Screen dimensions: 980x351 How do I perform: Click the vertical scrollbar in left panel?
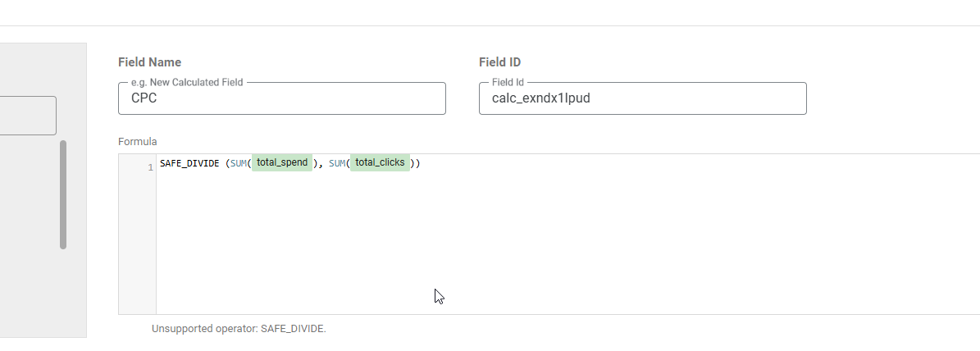pyautogui.click(x=63, y=195)
